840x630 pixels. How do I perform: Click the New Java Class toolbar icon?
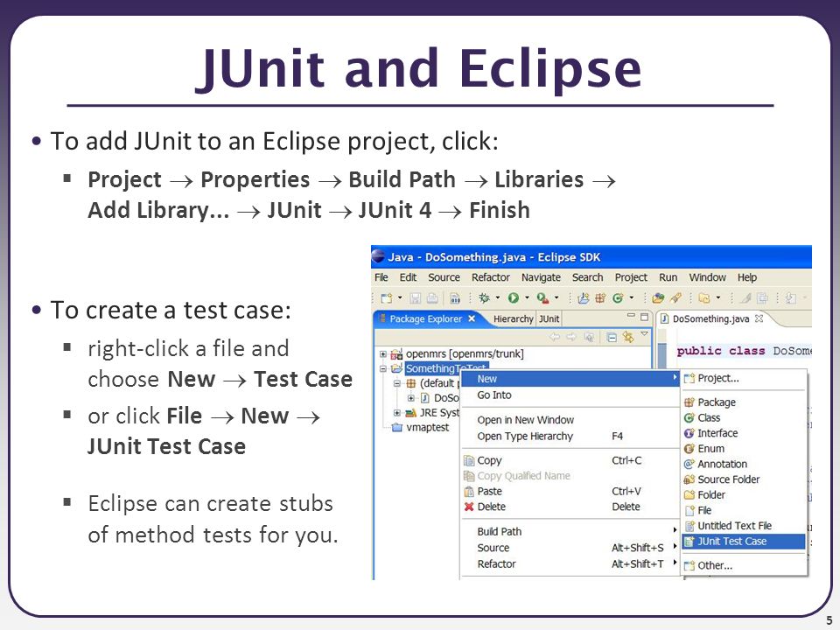coord(618,297)
